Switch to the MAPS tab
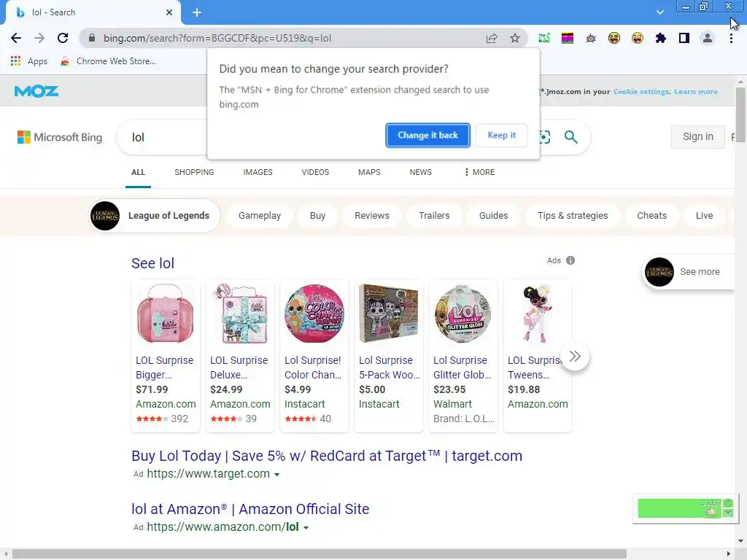The height and width of the screenshot is (560, 747). pos(369,172)
